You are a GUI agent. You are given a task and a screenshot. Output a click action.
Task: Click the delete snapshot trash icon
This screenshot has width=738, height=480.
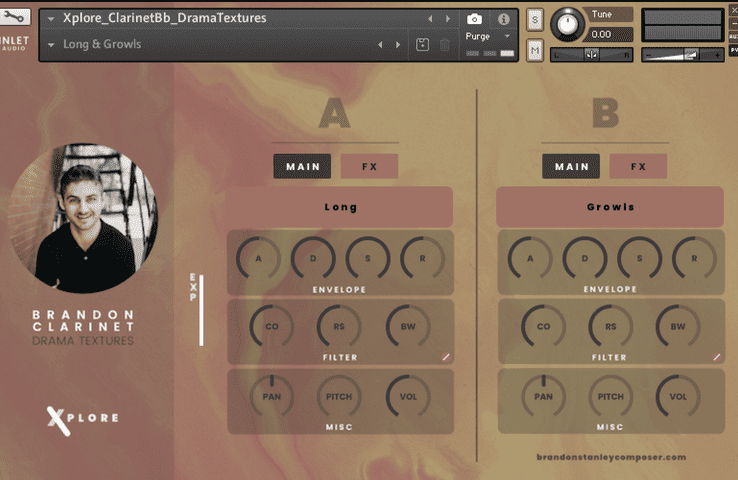pyautogui.click(x=445, y=45)
